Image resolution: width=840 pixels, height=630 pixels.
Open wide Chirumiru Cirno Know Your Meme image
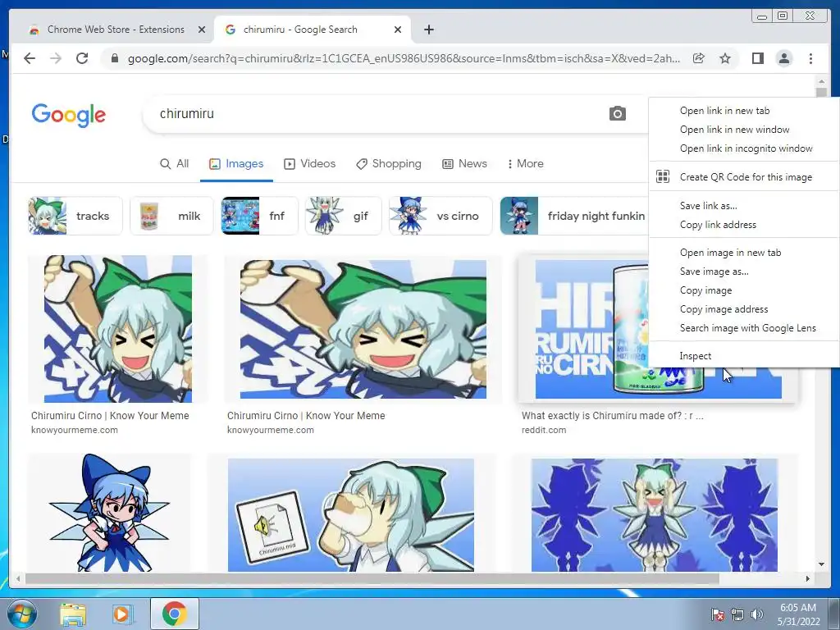[363, 329]
